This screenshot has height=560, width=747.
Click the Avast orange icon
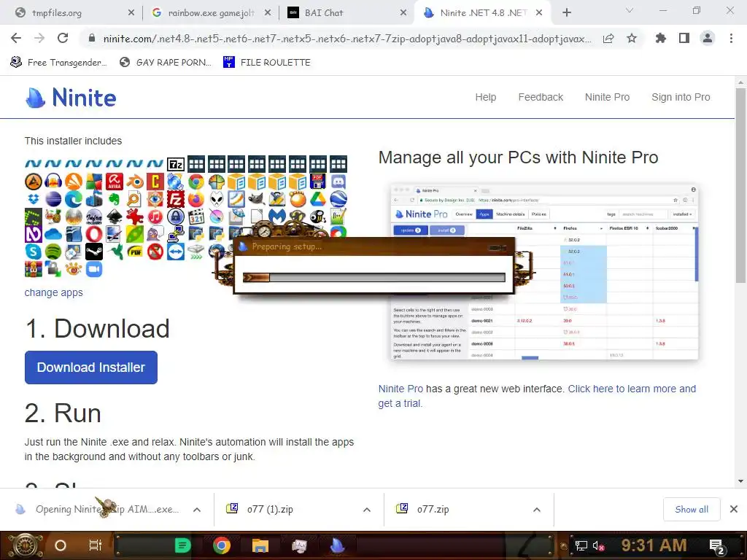tap(74, 182)
